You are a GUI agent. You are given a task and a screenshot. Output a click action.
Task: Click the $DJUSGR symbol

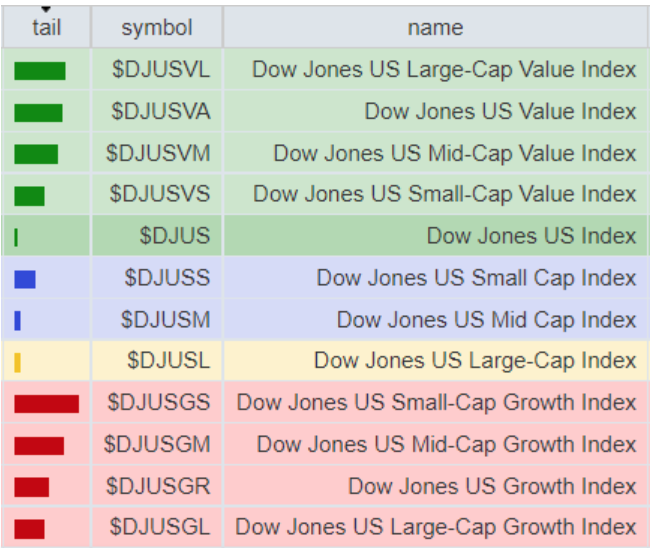[x=160, y=487]
